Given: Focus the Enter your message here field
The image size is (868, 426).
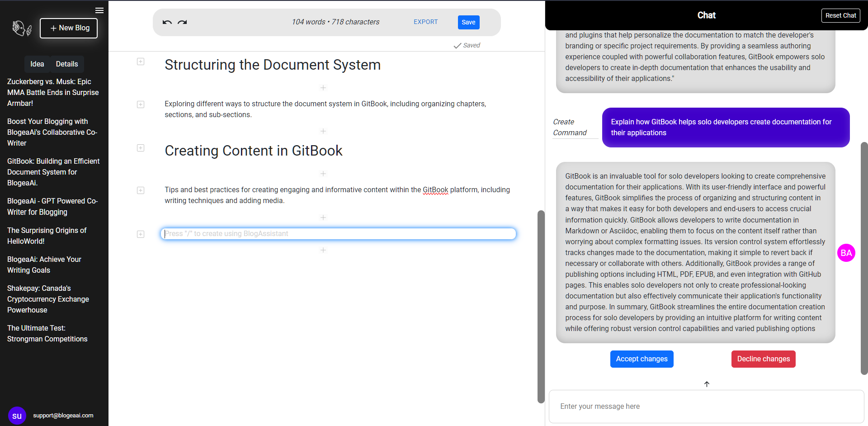Looking at the screenshot, I should pos(706,406).
